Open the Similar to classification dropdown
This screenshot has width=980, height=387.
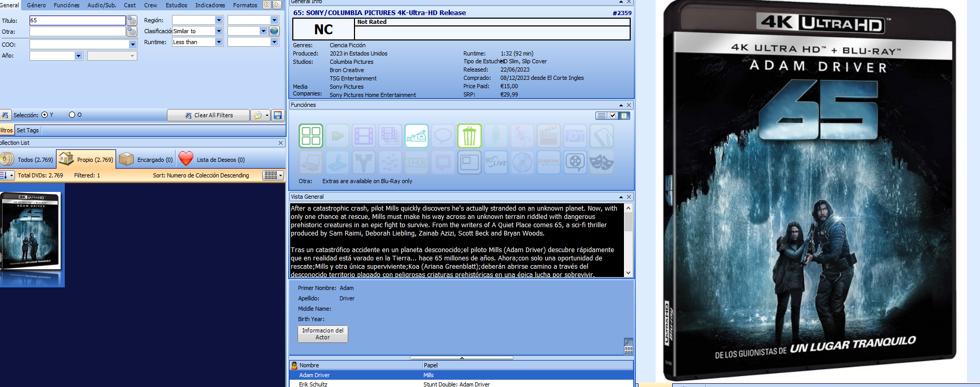[x=219, y=31]
